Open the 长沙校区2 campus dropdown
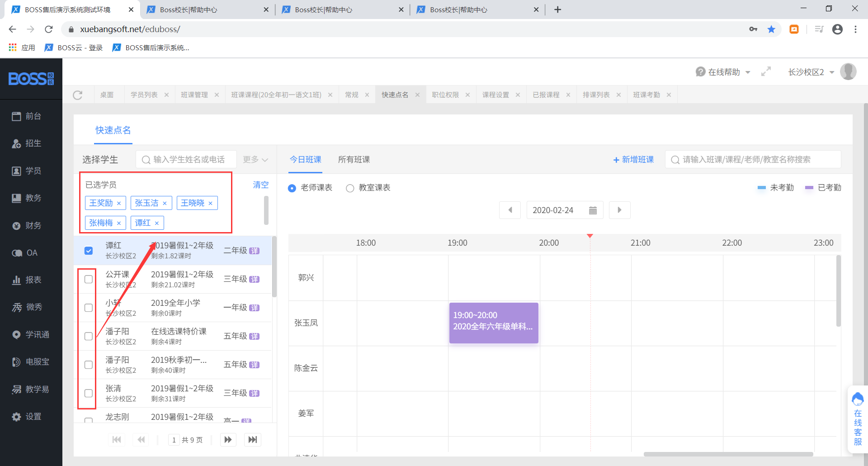This screenshot has height=466, width=868. coord(811,72)
